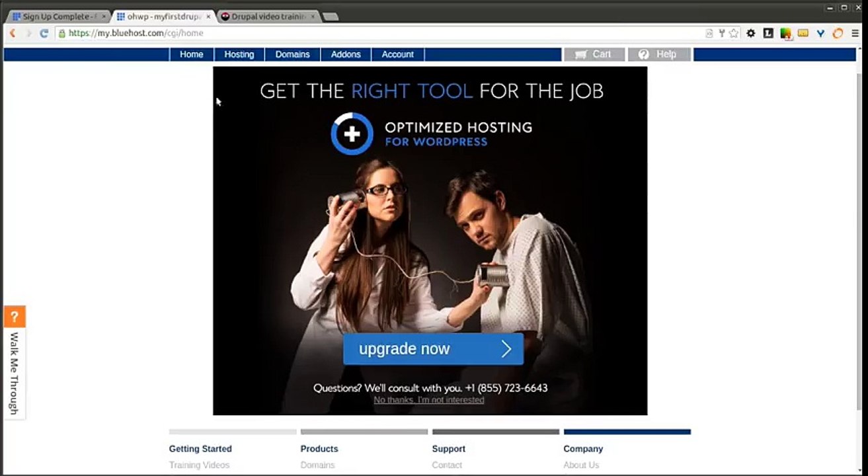
Task: Open the black L extension icon
Action: (768, 33)
